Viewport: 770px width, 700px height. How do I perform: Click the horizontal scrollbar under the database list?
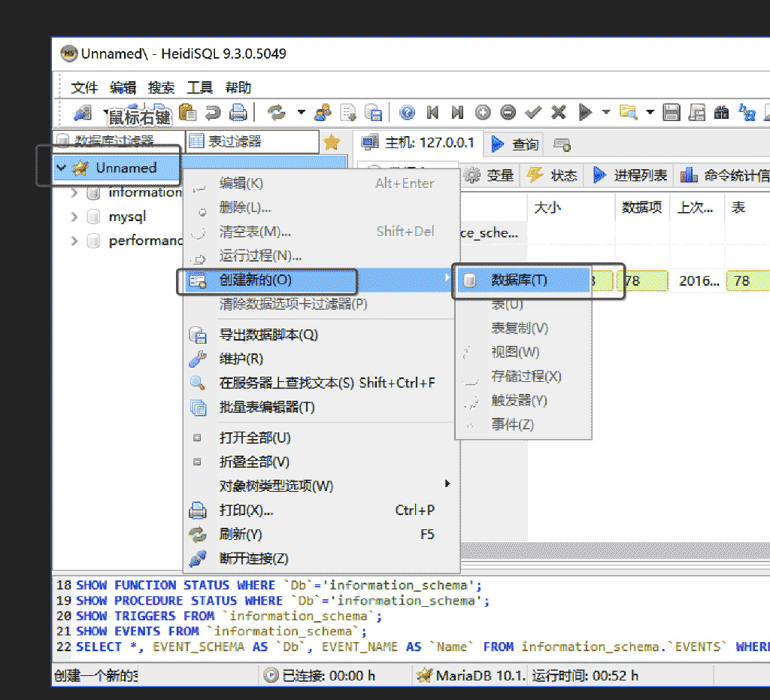click(x=615, y=550)
